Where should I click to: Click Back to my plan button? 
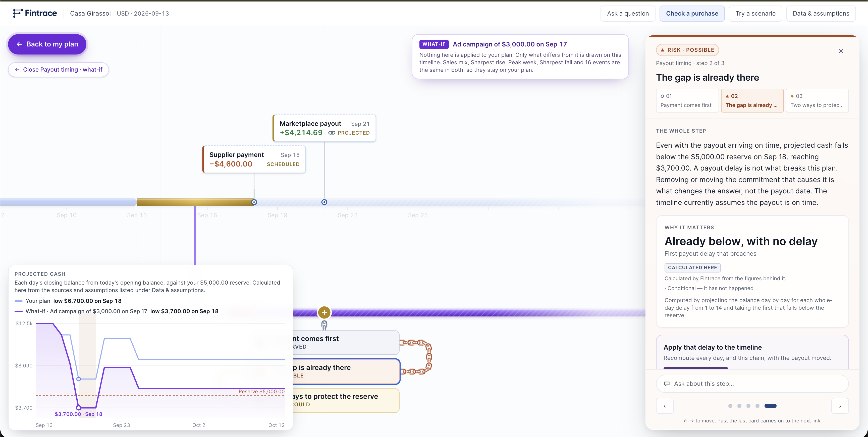tap(47, 44)
